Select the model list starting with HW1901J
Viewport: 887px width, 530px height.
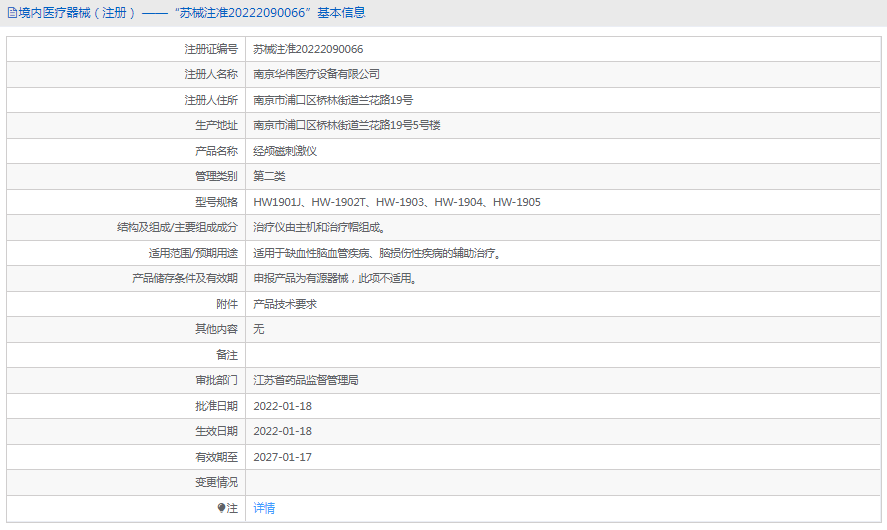tap(397, 202)
